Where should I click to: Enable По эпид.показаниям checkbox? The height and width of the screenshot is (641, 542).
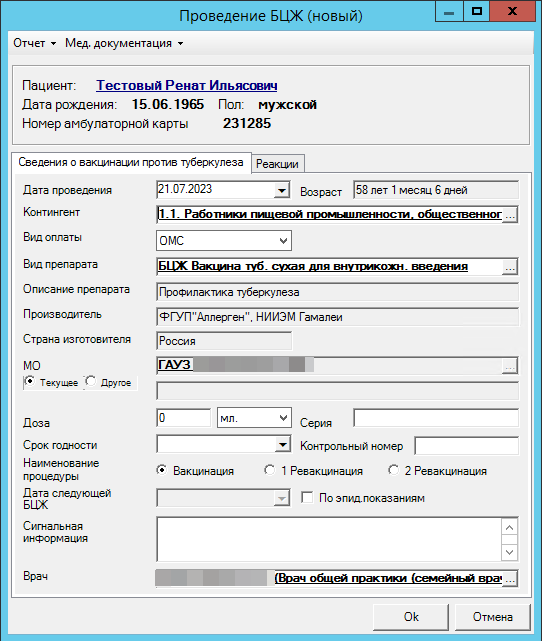[x=307, y=498]
